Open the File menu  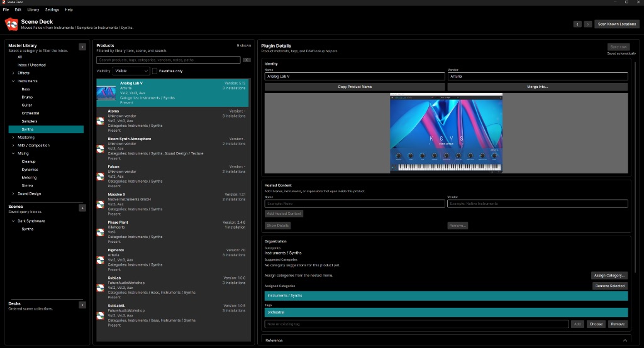(6, 9)
